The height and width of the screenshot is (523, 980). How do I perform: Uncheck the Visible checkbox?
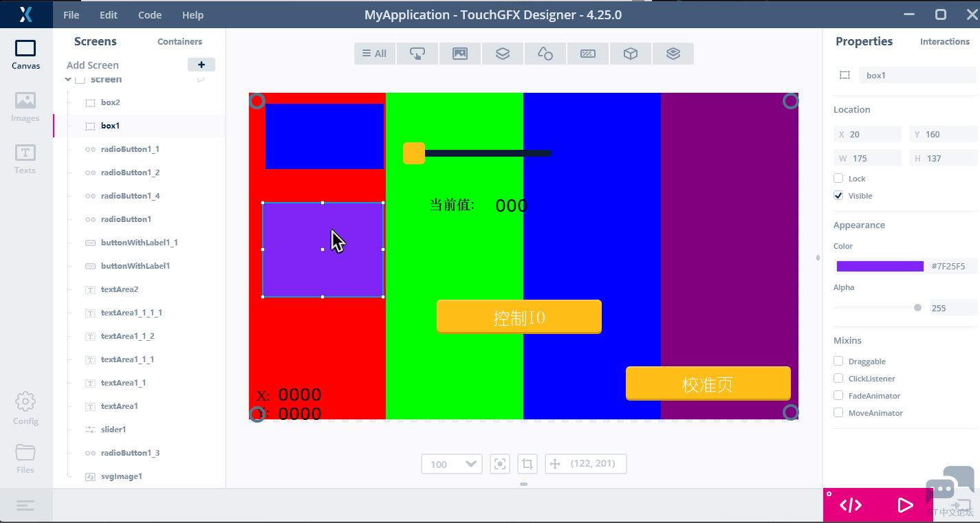point(838,195)
